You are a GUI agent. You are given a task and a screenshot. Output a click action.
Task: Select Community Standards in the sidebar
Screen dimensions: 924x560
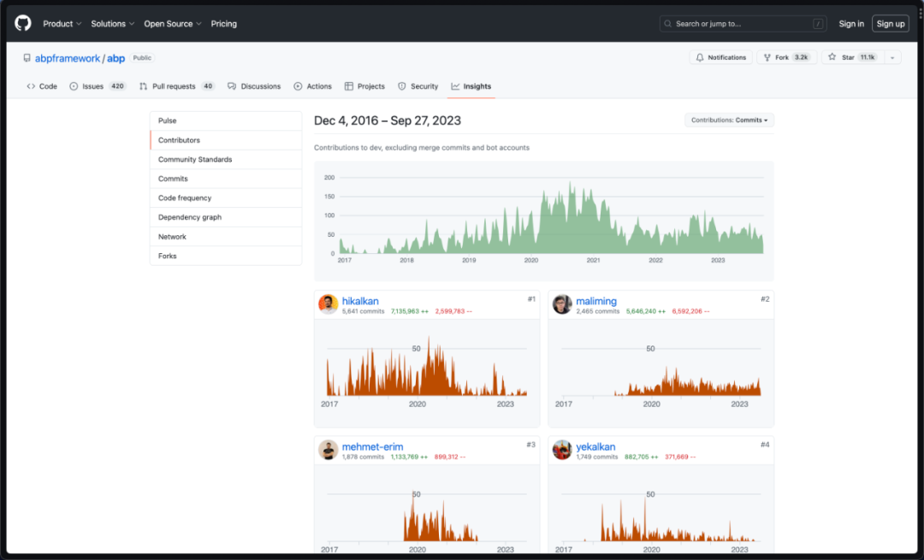click(x=226, y=160)
